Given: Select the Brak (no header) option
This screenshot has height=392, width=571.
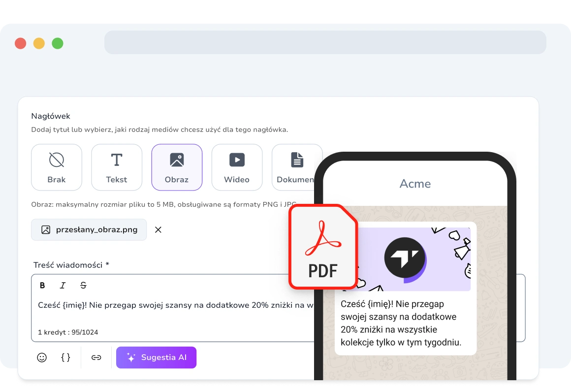Looking at the screenshot, I should pyautogui.click(x=56, y=167).
